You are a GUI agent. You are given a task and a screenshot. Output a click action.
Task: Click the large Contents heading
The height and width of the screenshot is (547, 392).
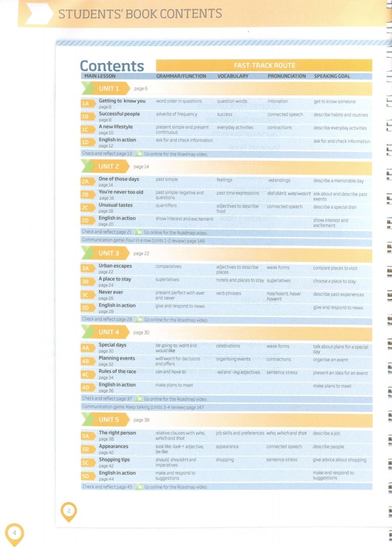(112, 65)
